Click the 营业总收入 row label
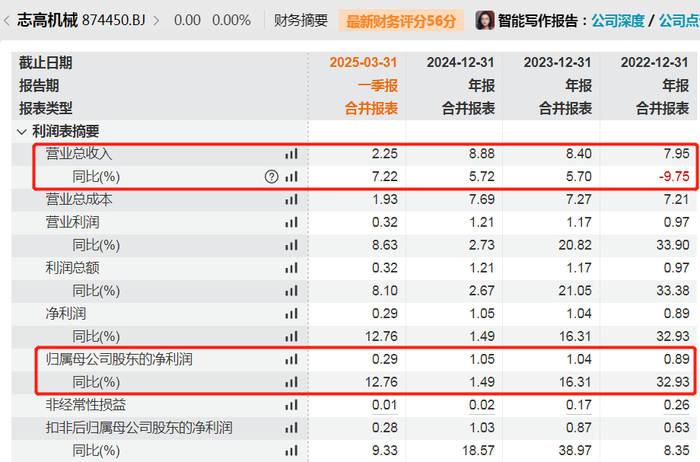The width and height of the screenshot is (700, 462). [x=79, y=154]
